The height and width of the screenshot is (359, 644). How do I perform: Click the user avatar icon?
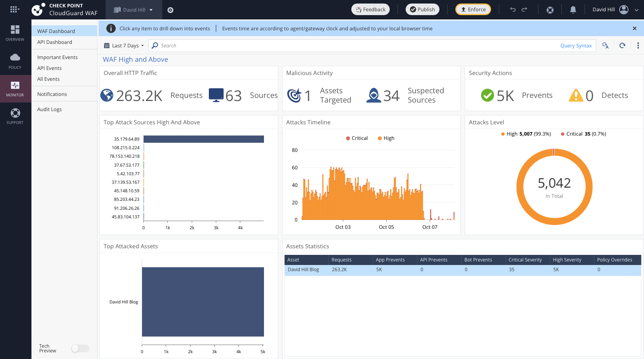tap(624, 10)
